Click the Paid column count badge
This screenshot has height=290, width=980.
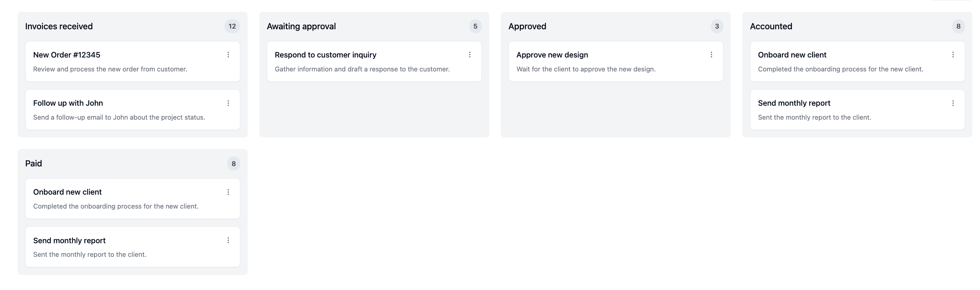(x=234, y=164)
